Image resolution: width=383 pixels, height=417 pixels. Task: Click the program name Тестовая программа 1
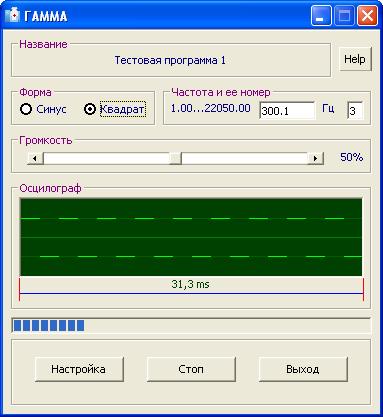point(170,60)
